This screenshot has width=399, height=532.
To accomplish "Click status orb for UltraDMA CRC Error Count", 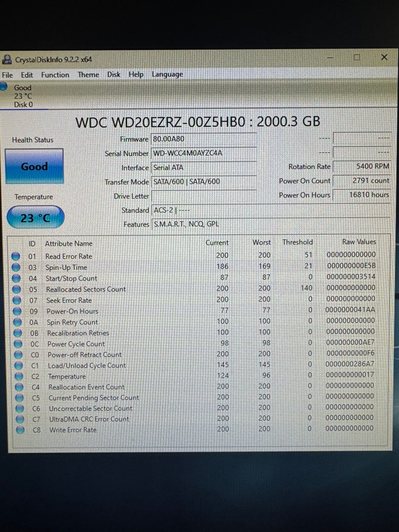I will 20,419.
